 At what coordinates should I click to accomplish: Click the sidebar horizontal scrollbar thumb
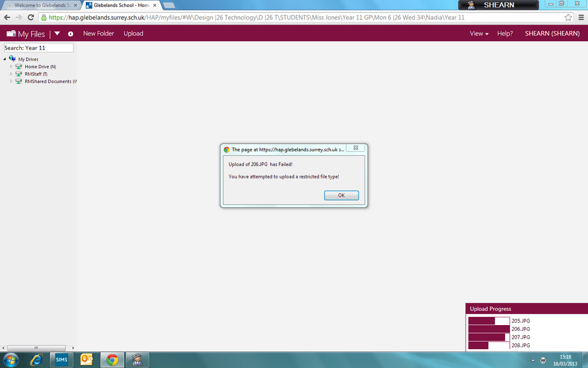tap(36, 348)
